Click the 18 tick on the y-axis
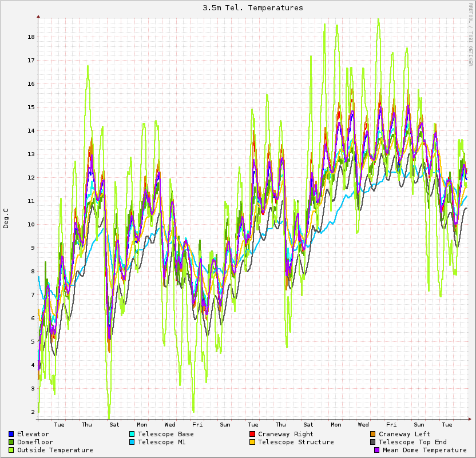Viewport: 476px width, 458px height. click(31, 37)
